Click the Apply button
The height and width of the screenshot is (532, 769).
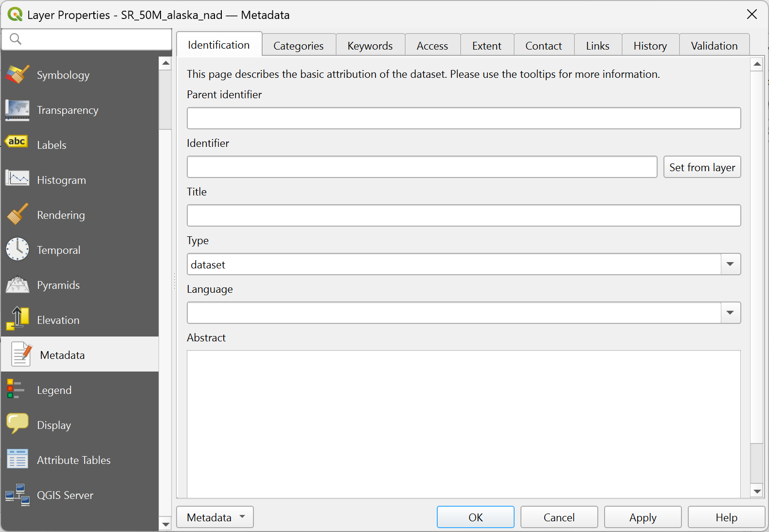tap(642, 517)
